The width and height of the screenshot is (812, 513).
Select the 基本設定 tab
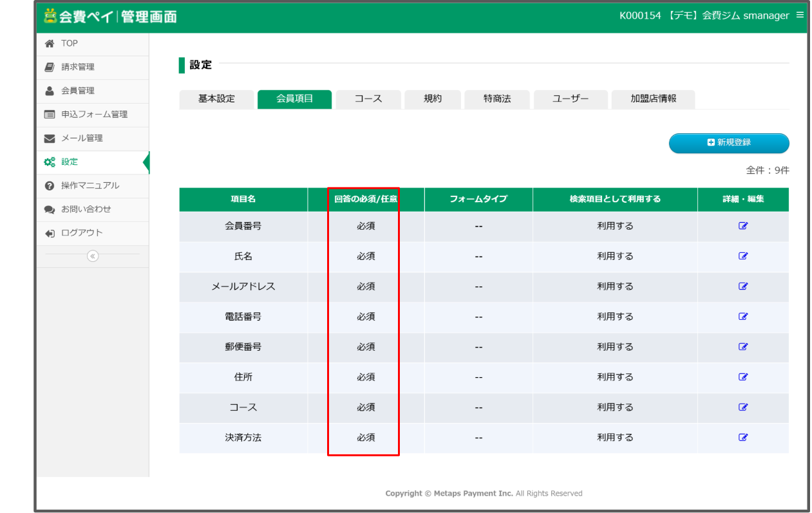[216, 99]
